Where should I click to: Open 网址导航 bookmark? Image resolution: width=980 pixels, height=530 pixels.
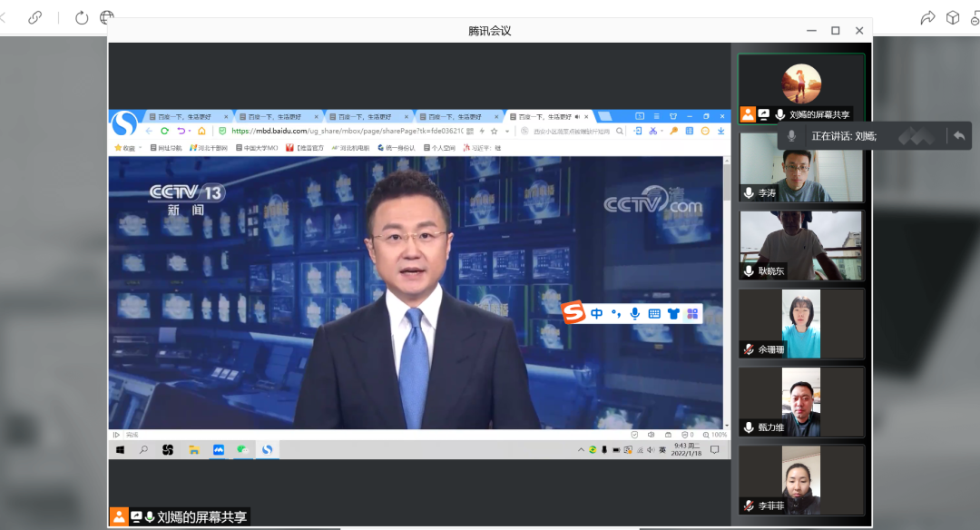pos(166,148)
